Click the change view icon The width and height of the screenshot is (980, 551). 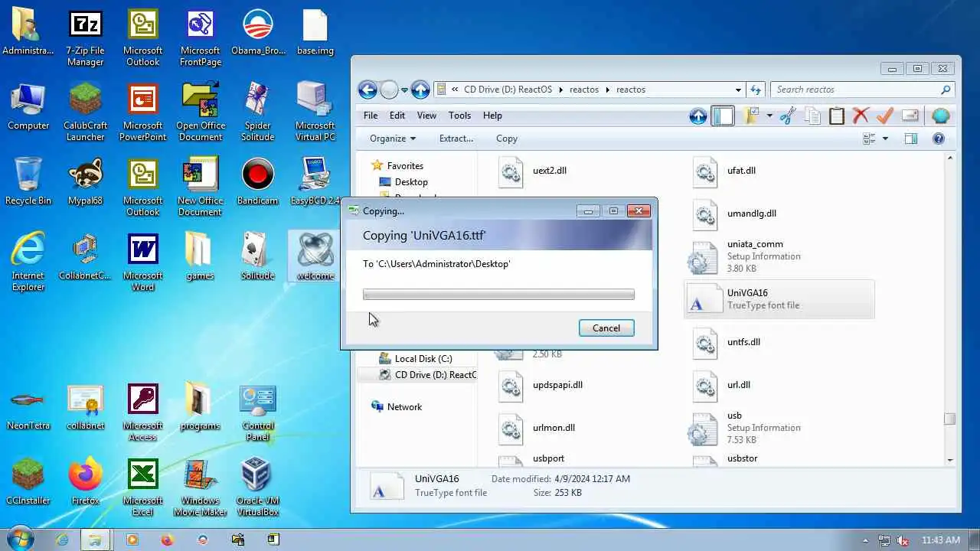(x=869, y=139)
